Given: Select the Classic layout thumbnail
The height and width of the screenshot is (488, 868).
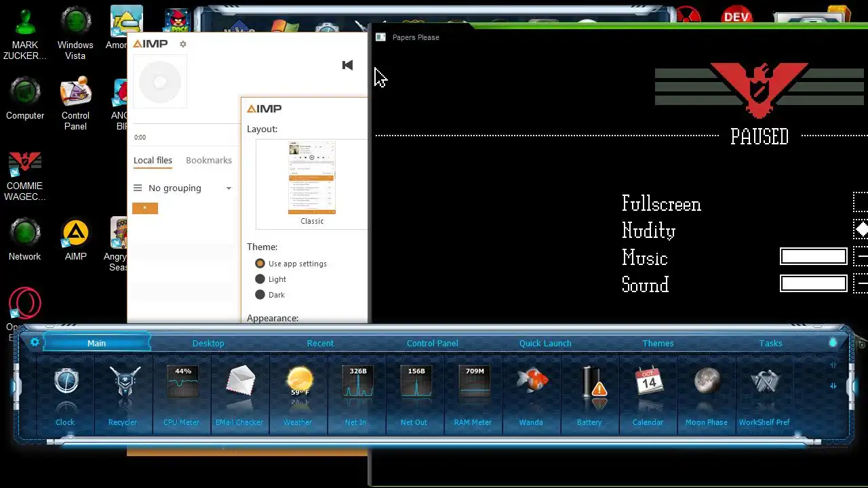Looking at the screenshot, I should click(x=312, y=184).
